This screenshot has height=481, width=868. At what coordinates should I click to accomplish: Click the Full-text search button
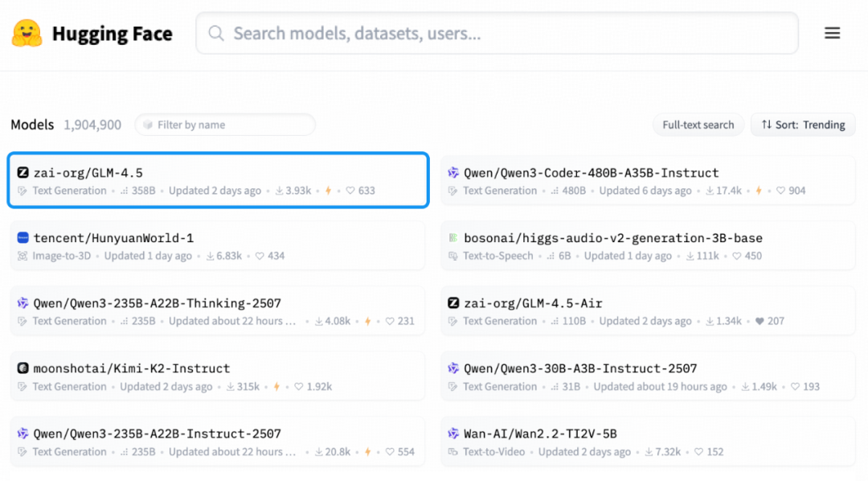click(698, 125)
